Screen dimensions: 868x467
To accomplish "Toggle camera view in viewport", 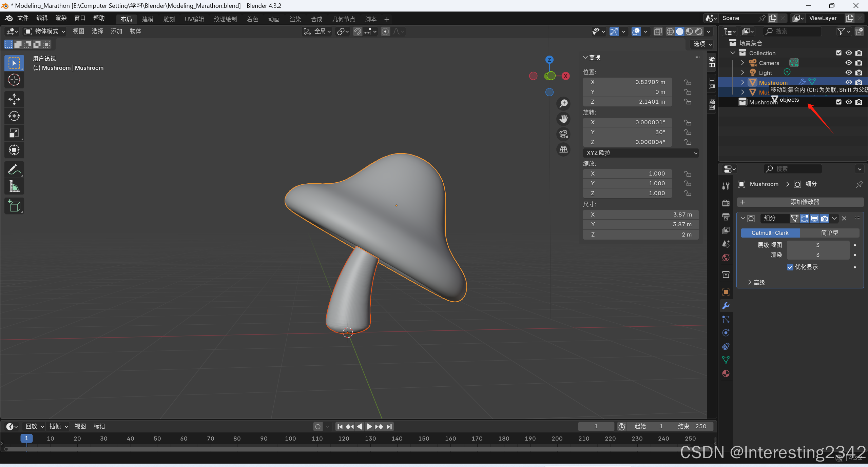I will pyautogui.click(x=563, y=134).
